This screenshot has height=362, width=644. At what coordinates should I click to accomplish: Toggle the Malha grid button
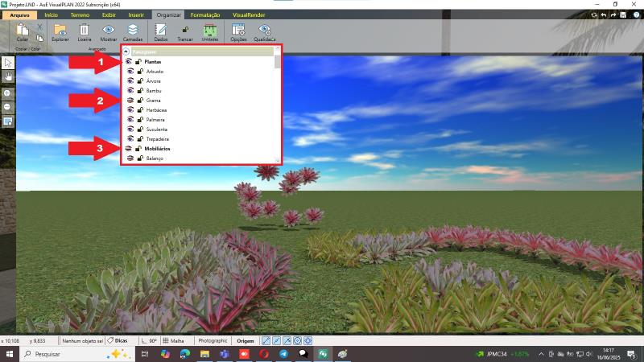point(174,340)
